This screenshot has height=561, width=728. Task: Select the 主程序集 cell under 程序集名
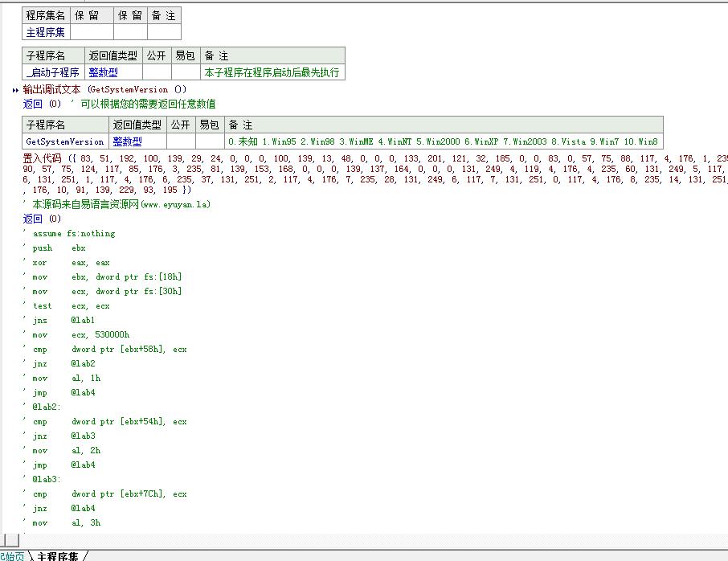46,32
